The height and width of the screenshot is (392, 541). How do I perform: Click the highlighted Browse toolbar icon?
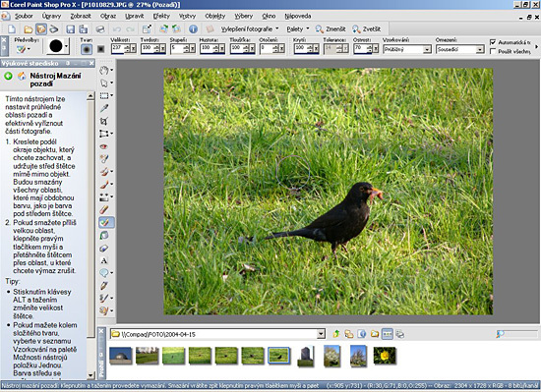41,29
